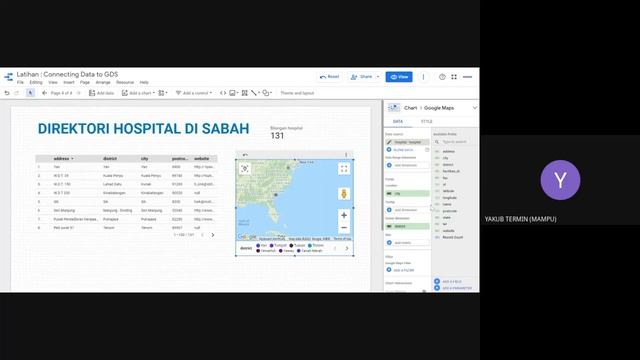The width and height of the screenshot is (640, 360).
Task: Click ADD A FILTER in panel
Action: [400, 270]
